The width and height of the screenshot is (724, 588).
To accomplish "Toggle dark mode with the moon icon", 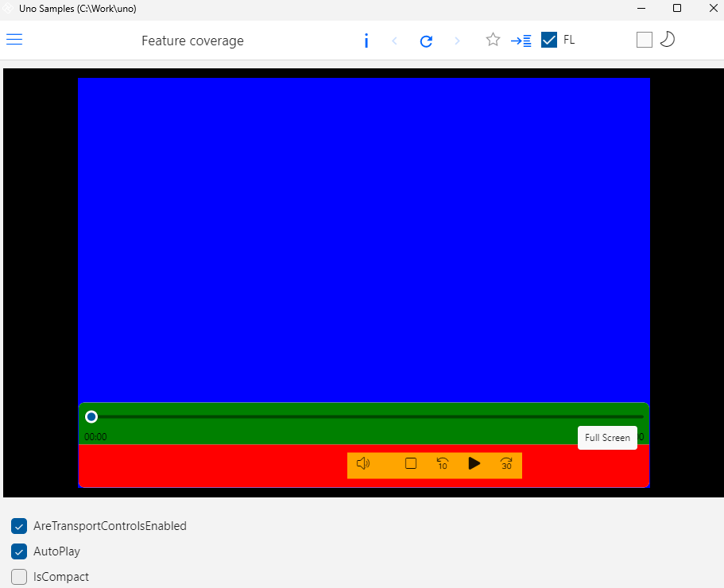I will (668, 39).
